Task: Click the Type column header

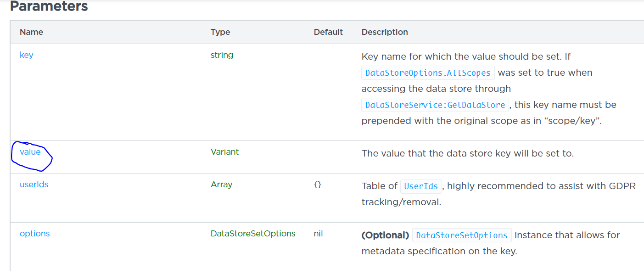Action: (x=220, y=32)
